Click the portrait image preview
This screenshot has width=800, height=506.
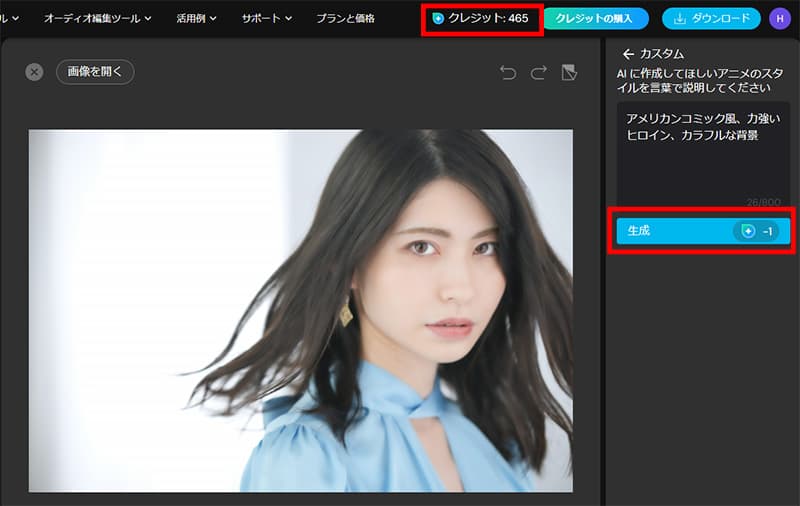coord(301,311)
